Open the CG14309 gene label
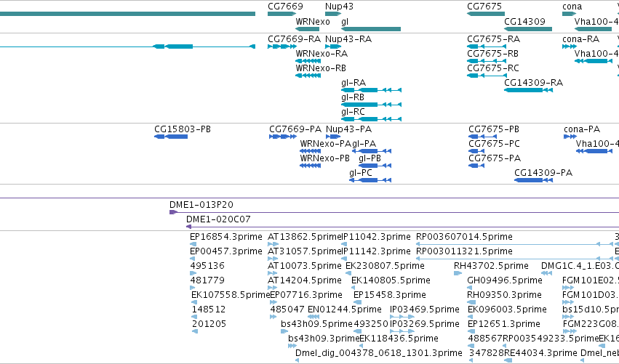619x364 pixels. coord(524,22)
